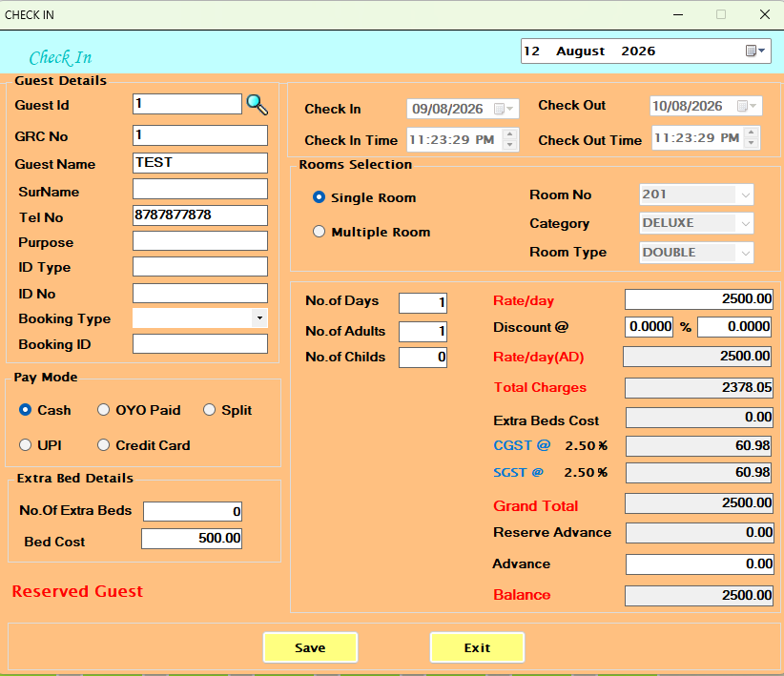Screen dimensions: 784x676
Task: Click the ID Type input field
Action: tap(200, 267)
